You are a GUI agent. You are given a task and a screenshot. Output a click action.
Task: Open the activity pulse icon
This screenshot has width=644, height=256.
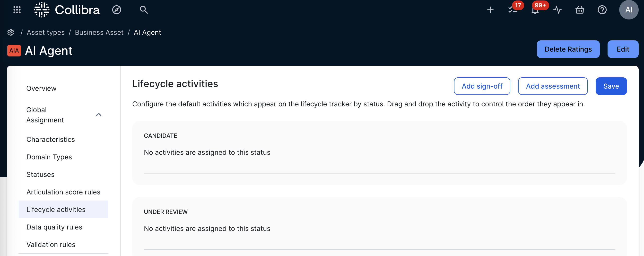557,10
